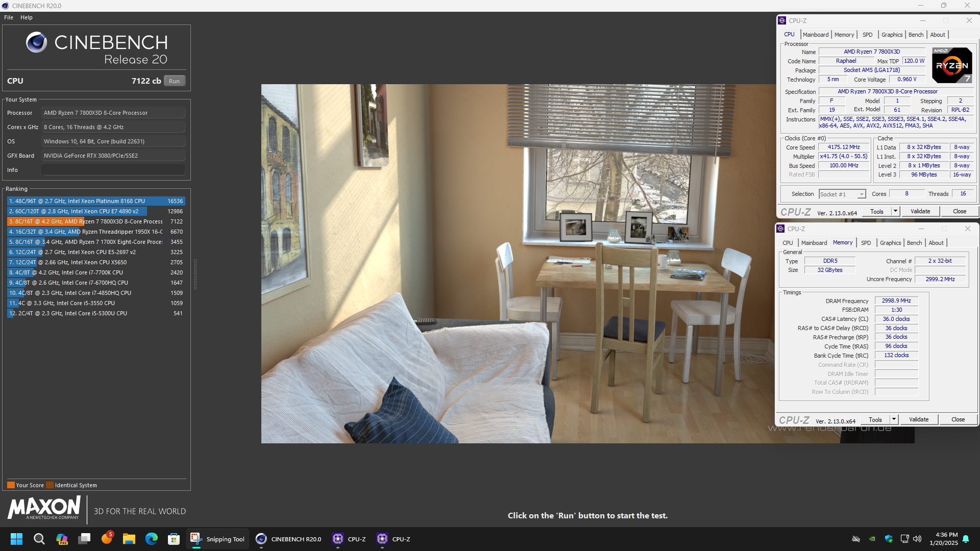Switch to Bench tab in top CPU-Z window
This screenshot has width=980, height=551.
[916, 35]
